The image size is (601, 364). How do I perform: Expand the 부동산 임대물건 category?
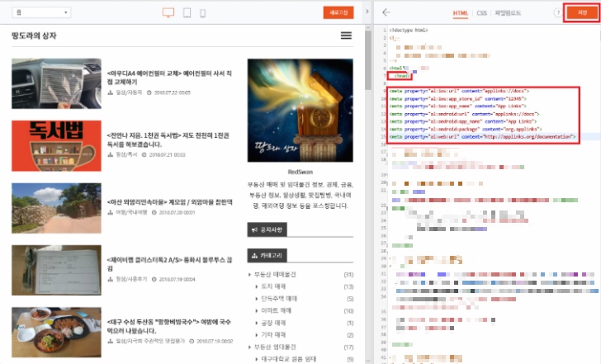275,347
